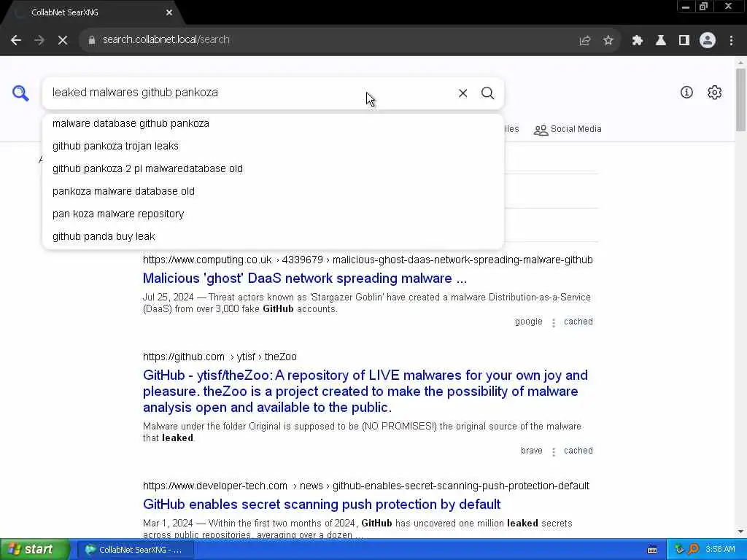
Task: Click the SearXNG magnifier logo
Action: click(20, 93)
